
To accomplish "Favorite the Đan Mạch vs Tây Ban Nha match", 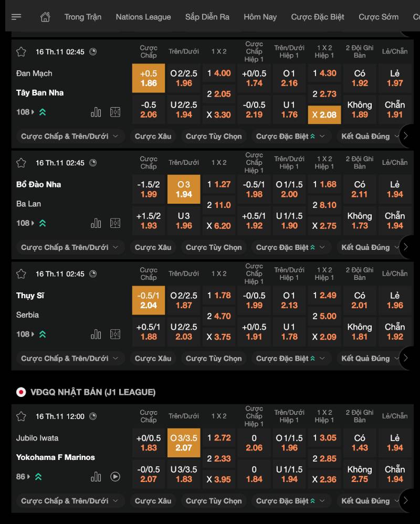I will tap(21, 51).
